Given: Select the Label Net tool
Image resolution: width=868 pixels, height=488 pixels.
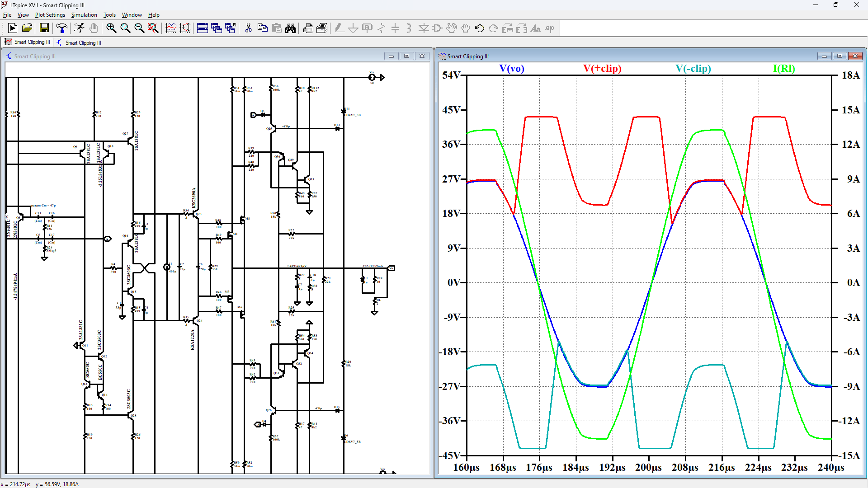Looking at the screenshot, I should [x=368, y=28].
